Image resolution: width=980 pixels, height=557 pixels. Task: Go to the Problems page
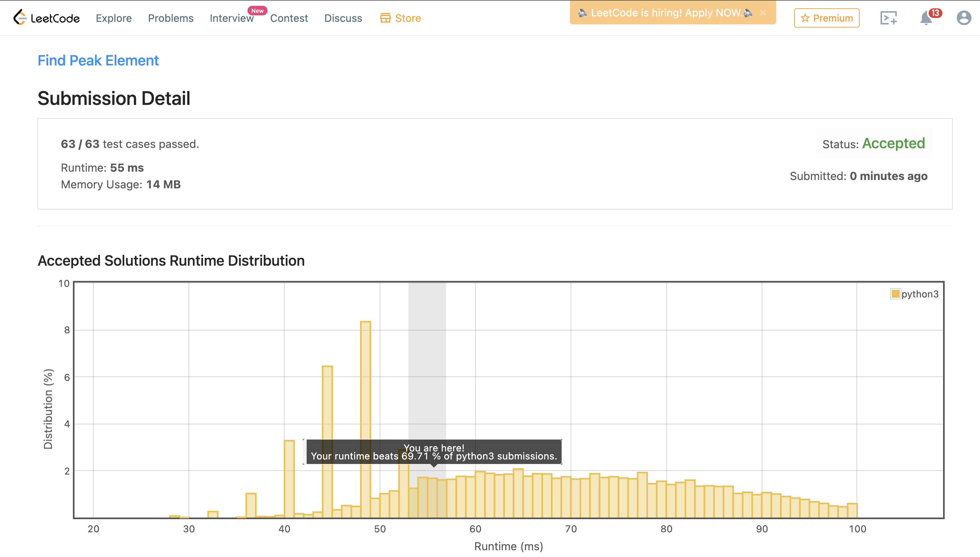click(x=171, y=18)
